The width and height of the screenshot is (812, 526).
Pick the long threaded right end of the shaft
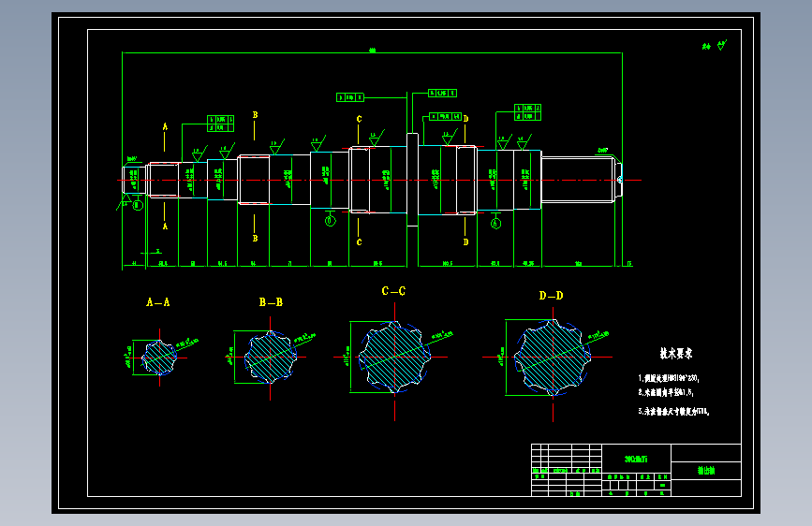coord(578,180)
